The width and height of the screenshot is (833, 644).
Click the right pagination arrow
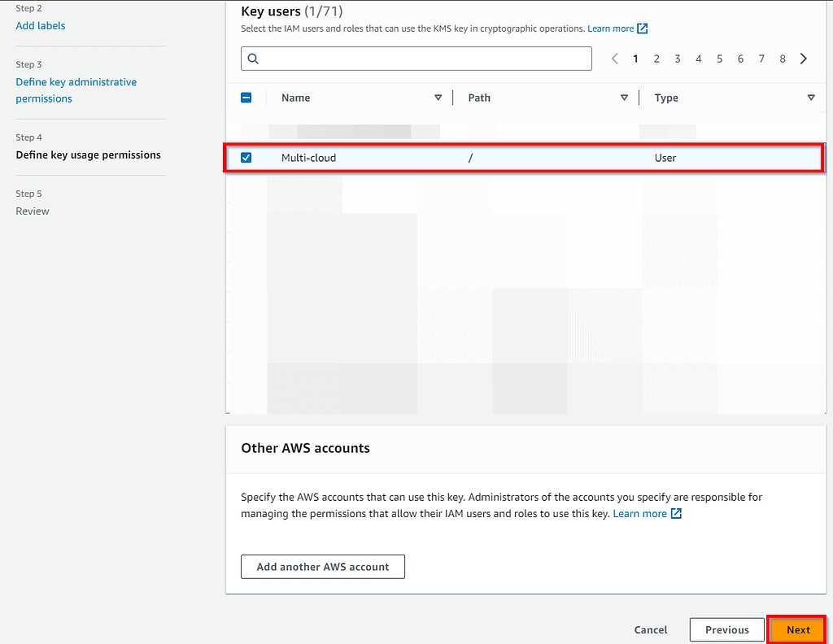pos(804,58)
